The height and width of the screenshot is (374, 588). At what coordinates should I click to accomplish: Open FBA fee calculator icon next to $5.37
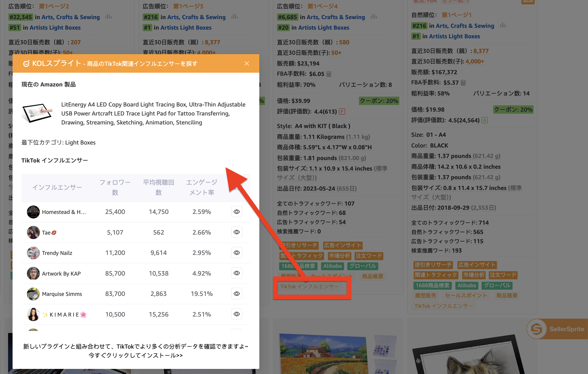coord(463,83)
